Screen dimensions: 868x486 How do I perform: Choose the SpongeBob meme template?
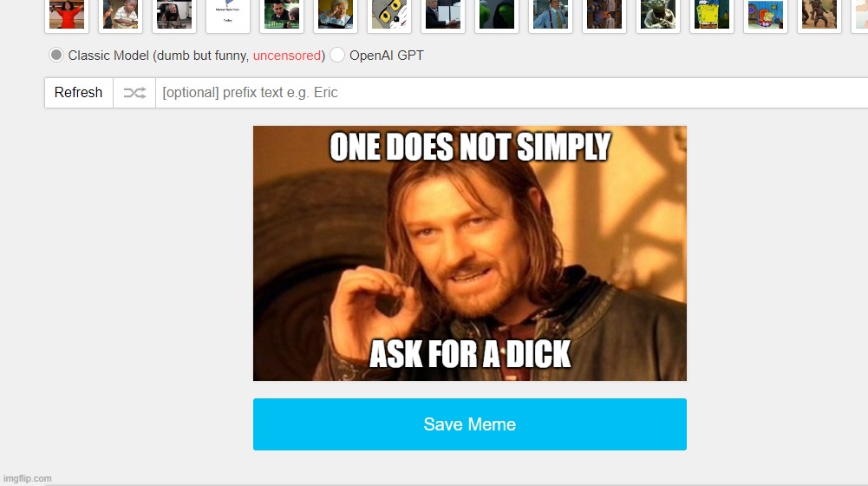tap(711, 15)
